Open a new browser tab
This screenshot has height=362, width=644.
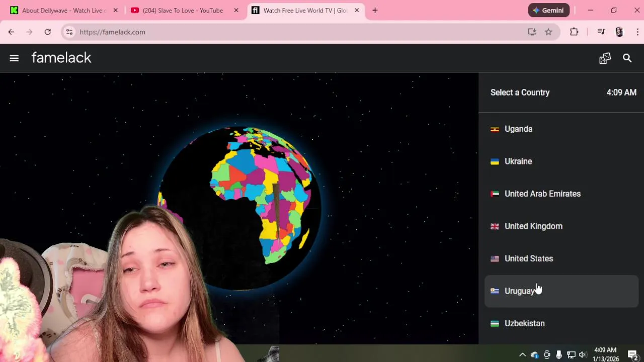[375, 10]
